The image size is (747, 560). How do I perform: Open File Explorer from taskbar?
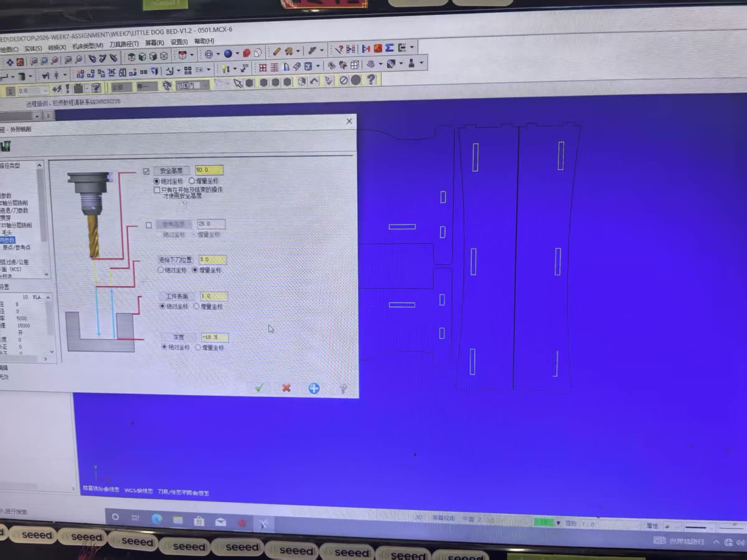(178, 520)
